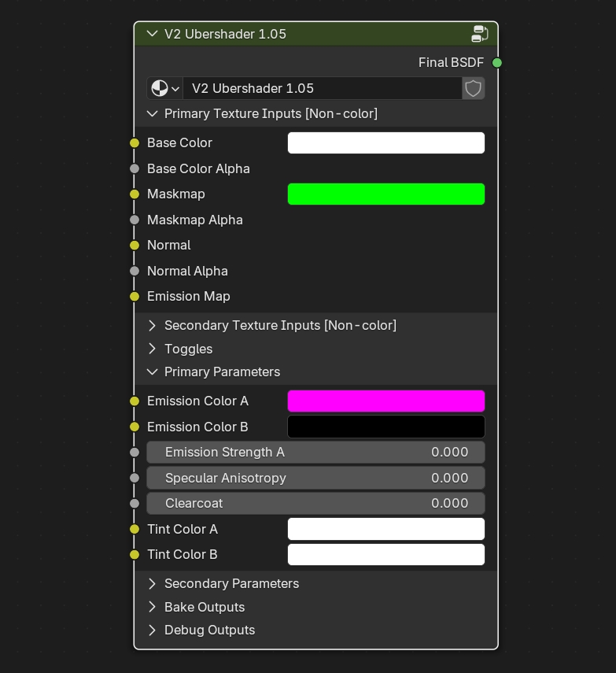Click the 'Maskmap Alpha' label
The image size is (616, 673).
click(195, 220)
